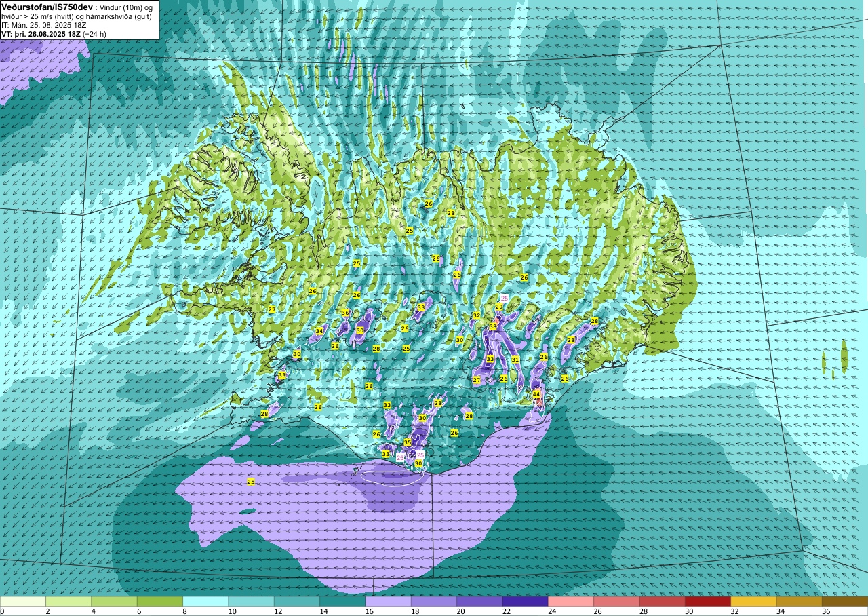Click the gust label '38' on the map

point(493,326)
